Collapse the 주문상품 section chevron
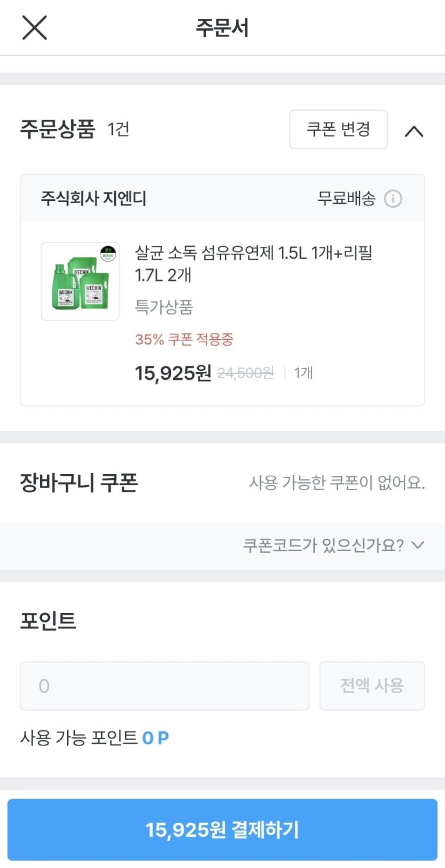The width and height of the screenshot is (445, 868). point(414,131)
